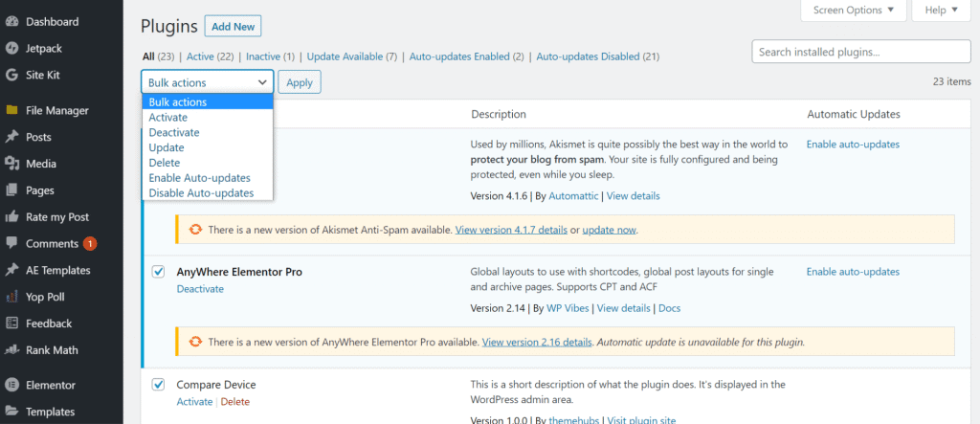Click the Rank Math icon in sidebar
This screenshot has width=980, height=424.
[11, 350]
